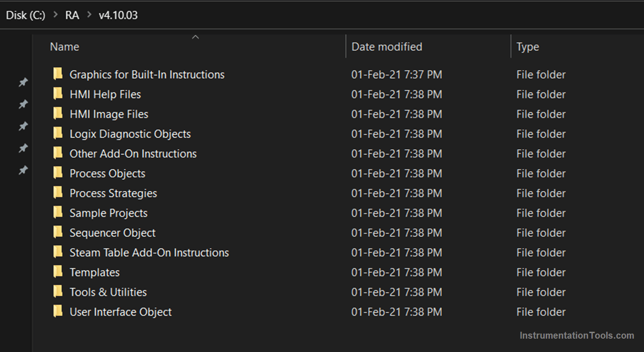Select the Graphics for Built-In Instructions folder name
This screenshot has height=352, width=644.
[147, 75]
